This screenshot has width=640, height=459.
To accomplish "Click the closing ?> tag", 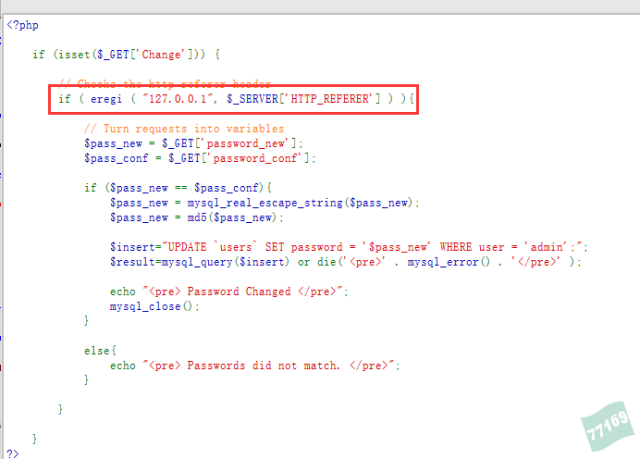I will (13, 452).
